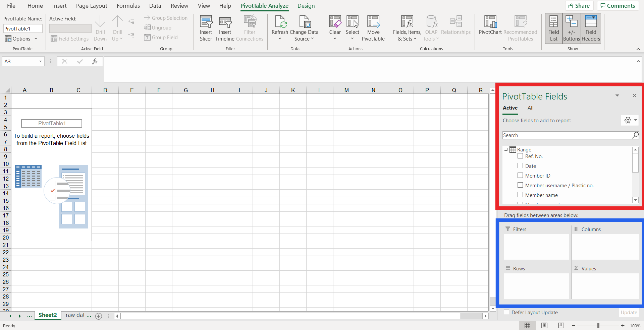
Task: Open the PivotTable Options dropdown
Action: 21,39
